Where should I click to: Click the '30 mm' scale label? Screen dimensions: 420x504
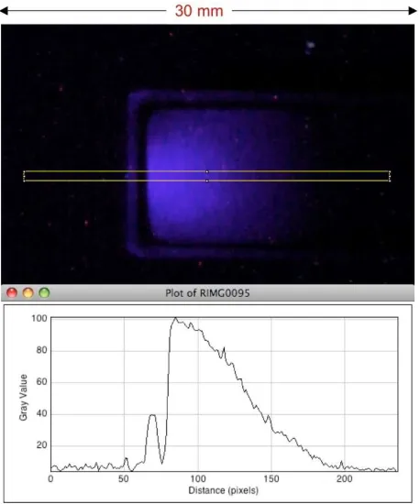coord(199,11)
